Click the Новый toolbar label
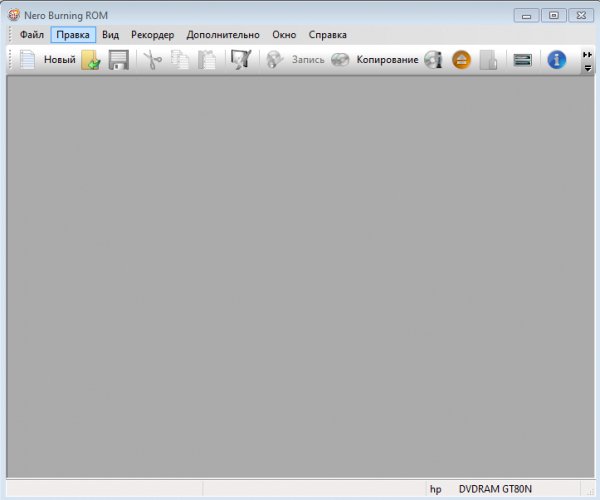Screen dimensions: 600x500 (60, 60)
